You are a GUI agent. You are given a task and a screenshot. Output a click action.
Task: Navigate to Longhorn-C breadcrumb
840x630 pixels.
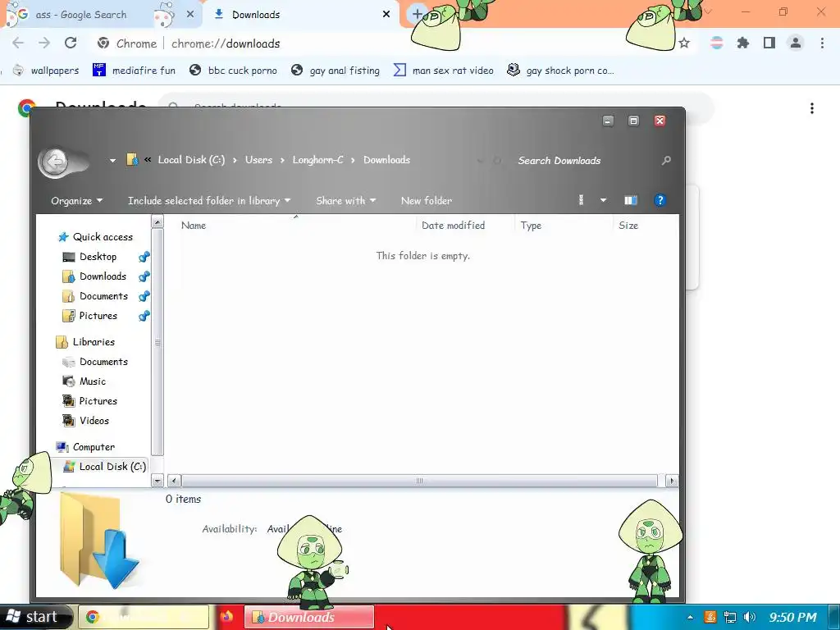(x=317, y=160)
